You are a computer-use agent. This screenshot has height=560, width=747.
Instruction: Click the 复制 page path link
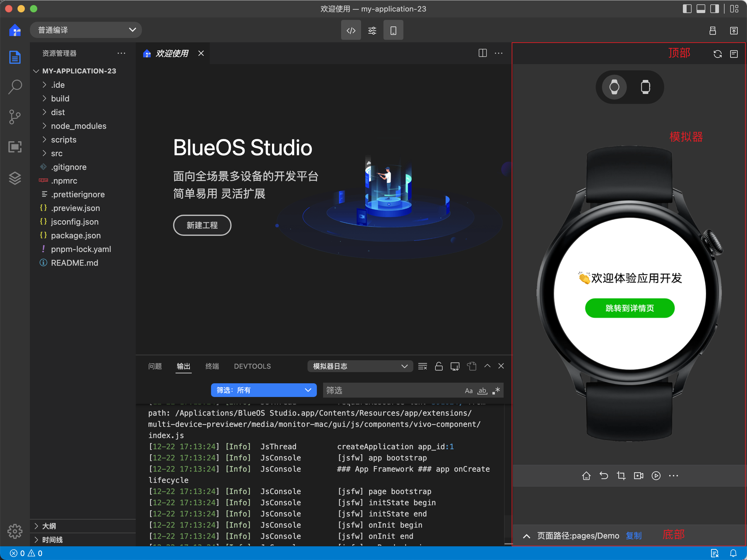(633, 536)
